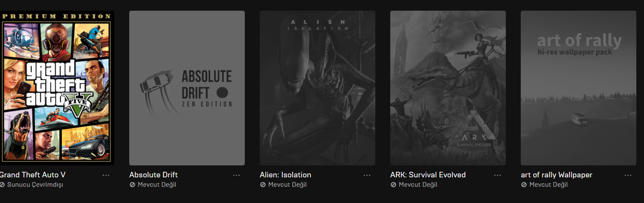Show options for art of rally Wallpaper
644x203 pixels.
(x=628, y=175)
